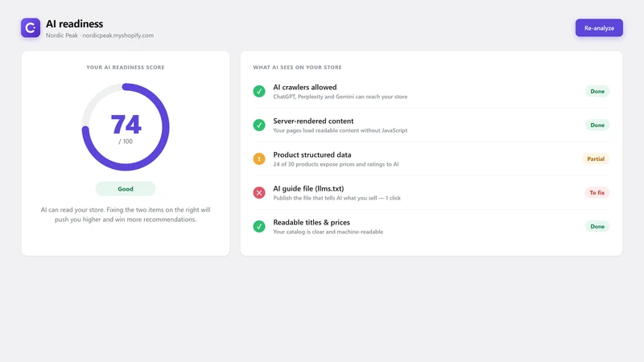Select the Readable titles & prices title
Viewport: 644px width, 362px height.
coord(312,223)
